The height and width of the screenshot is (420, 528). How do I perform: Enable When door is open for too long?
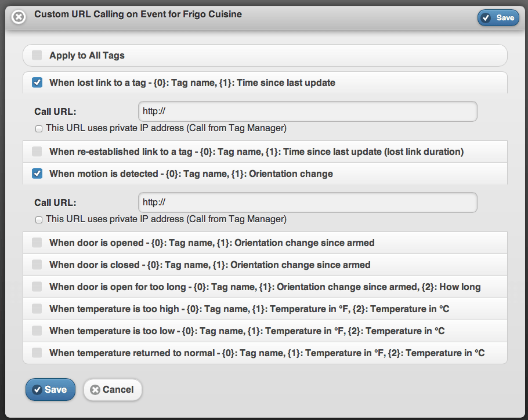pos(37,287)
